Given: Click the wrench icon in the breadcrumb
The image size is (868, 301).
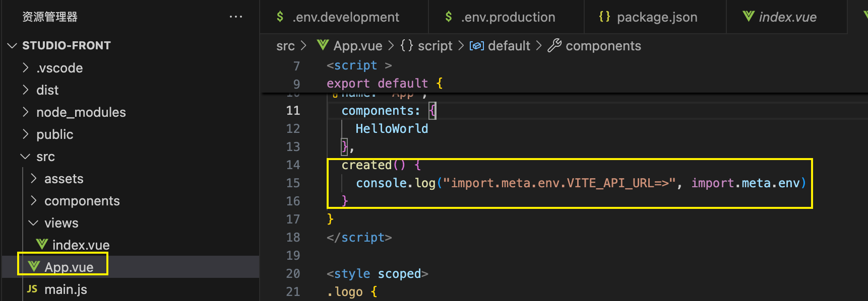Looking at the screenshot, I should [x=554, y=45].
